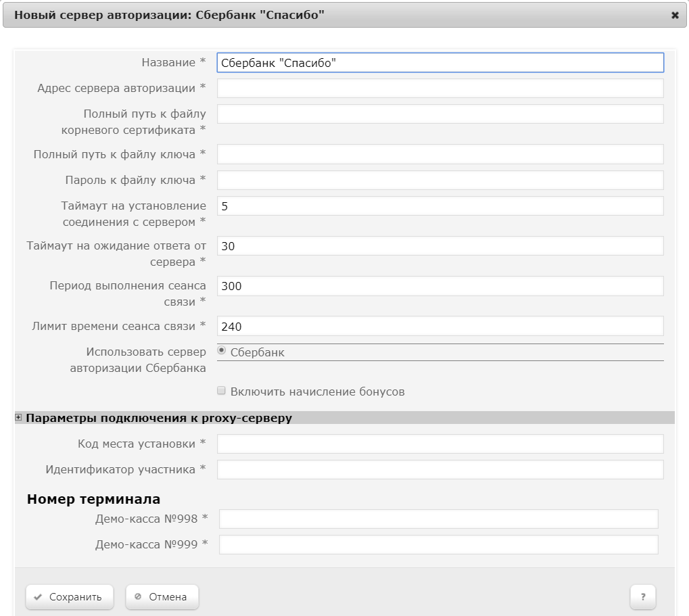This screenshot has height=616, width=689.
Task: Edit the connection timeout field containing 5
Action: point(440,206)
